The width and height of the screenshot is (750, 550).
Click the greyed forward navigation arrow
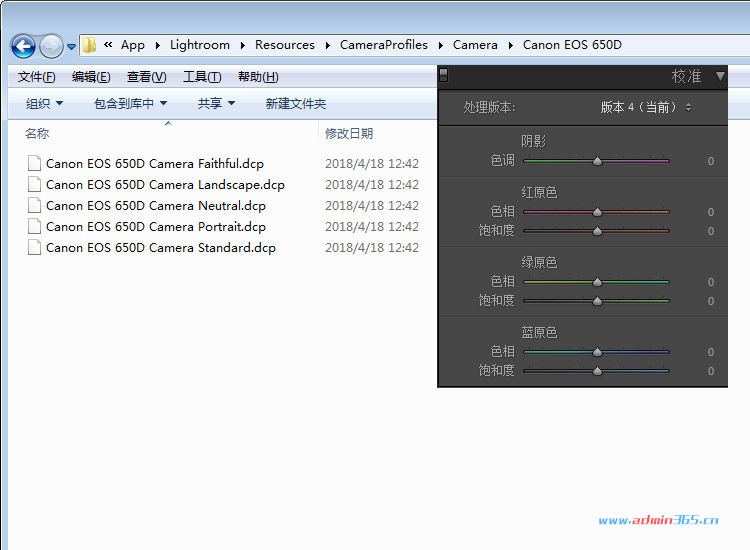pos(51,46)
